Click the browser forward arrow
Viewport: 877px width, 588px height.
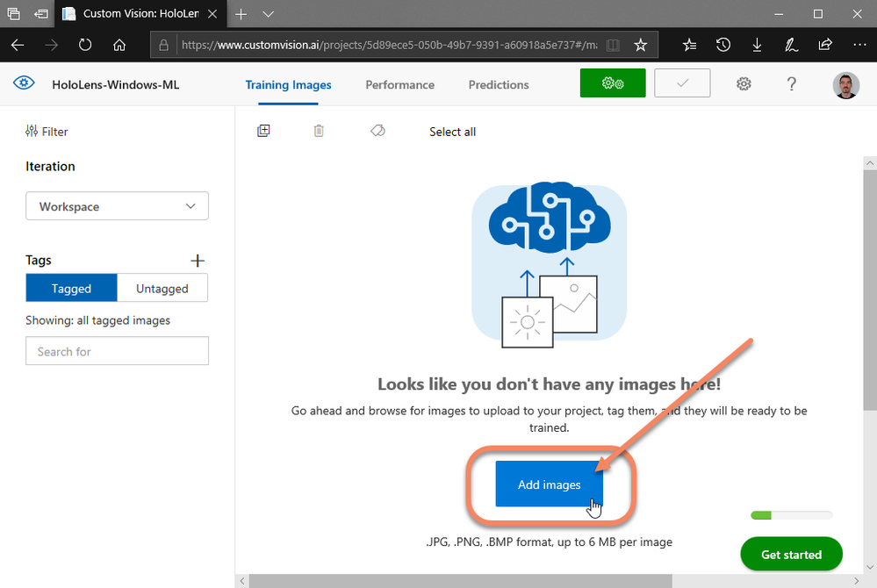click(x=51, y=45)
